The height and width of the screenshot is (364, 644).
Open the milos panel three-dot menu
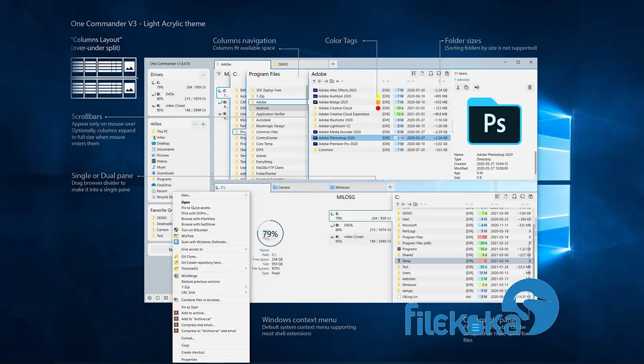(195, 124)
